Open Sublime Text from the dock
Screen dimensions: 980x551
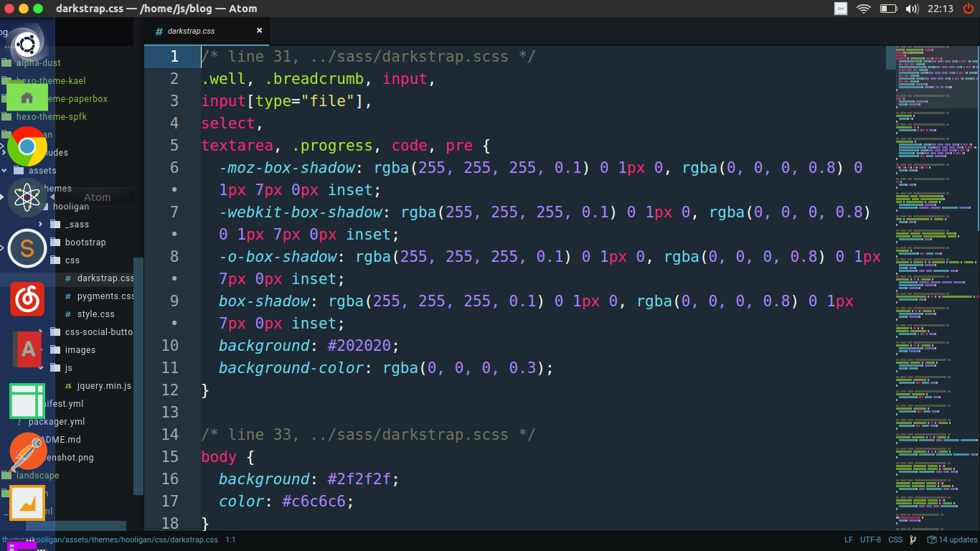(x=27, y=248)
